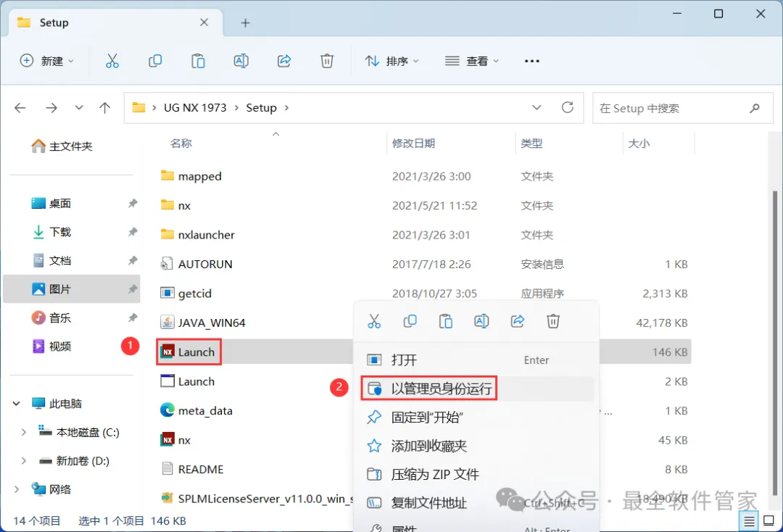This screenshot has width=783, height=532.
Task: Expand the 新加卷 (D:) tree node
Action: tap(23, 461)
